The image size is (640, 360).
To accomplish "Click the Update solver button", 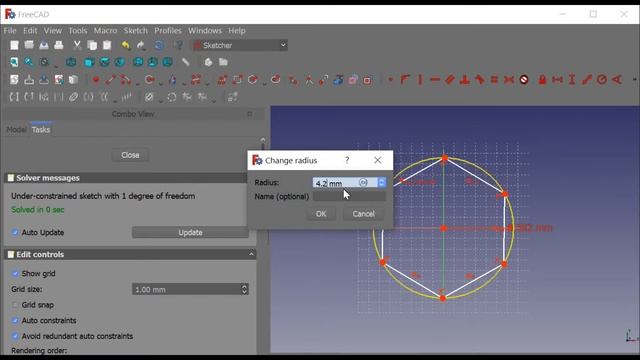I will (x=190, y=232).
